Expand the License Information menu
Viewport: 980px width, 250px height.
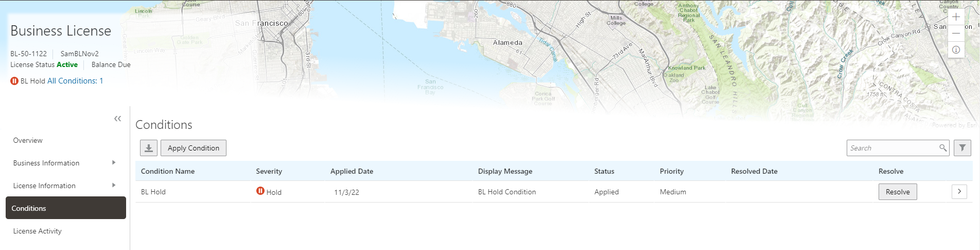[114, 186]
